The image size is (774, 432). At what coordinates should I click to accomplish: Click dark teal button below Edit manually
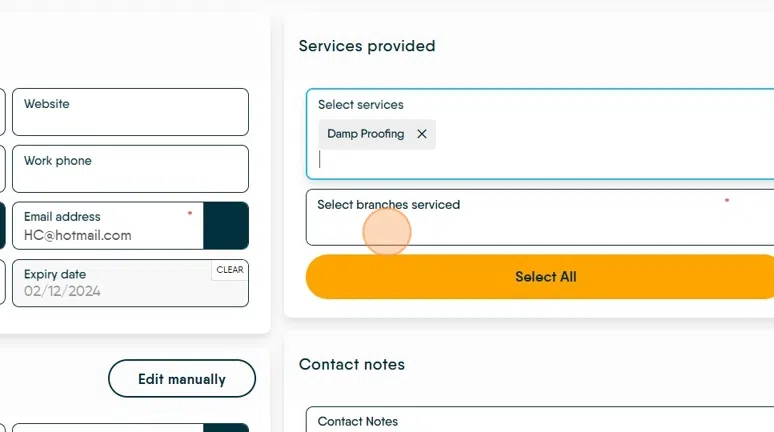227,427
